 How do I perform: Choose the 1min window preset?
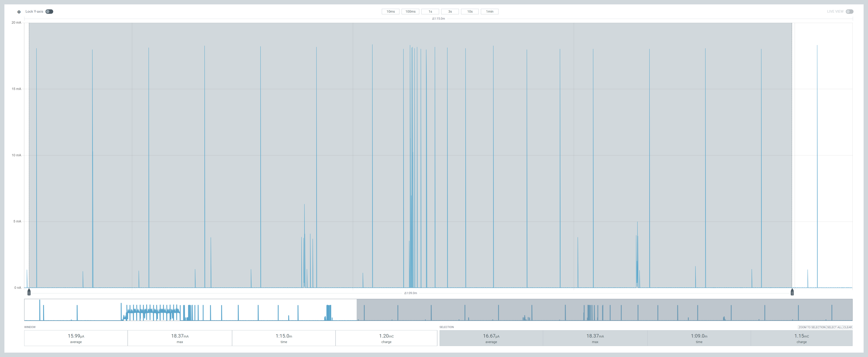(x=489, y=11)
